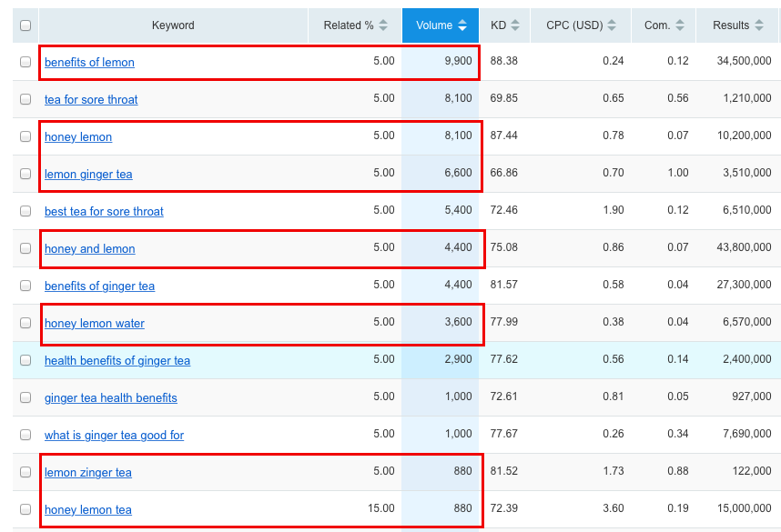Sort by CPC (USD) arrows icon

612,25
